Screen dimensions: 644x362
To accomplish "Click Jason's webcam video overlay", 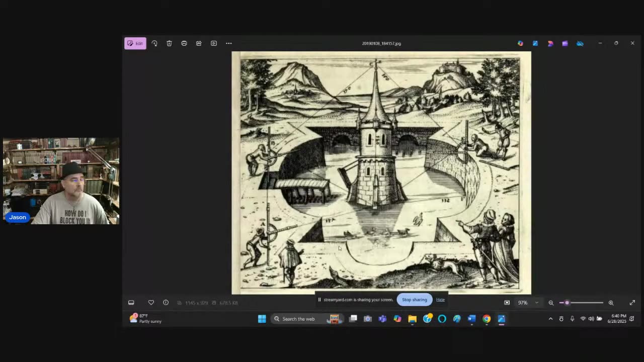I will (61, 181).
